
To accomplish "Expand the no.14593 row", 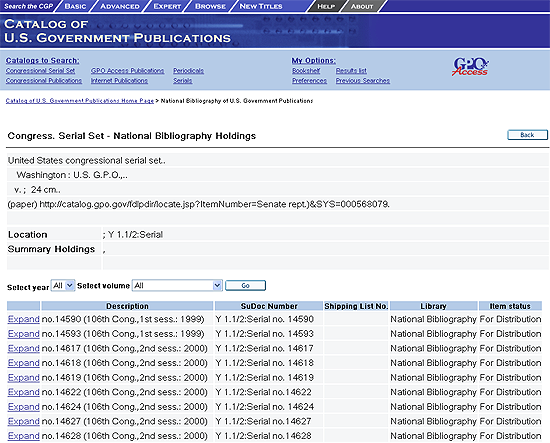I will tap(24, 334).
